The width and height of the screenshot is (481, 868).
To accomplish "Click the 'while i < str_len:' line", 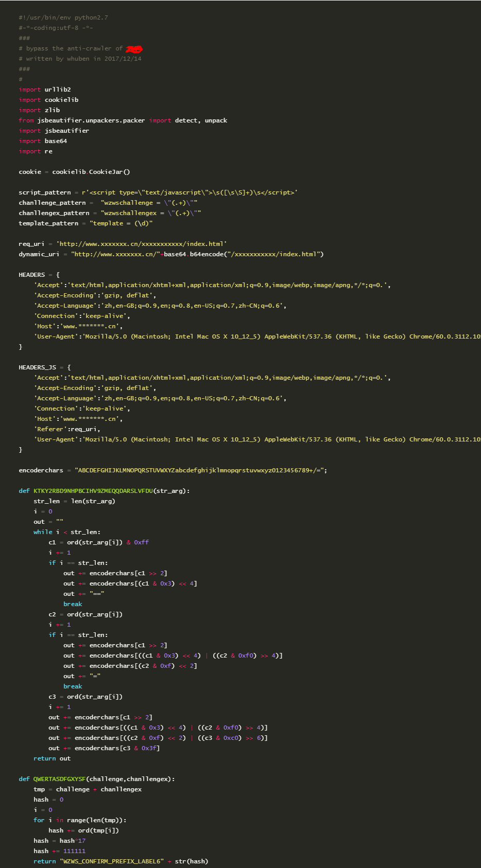I will click(67, 532).
